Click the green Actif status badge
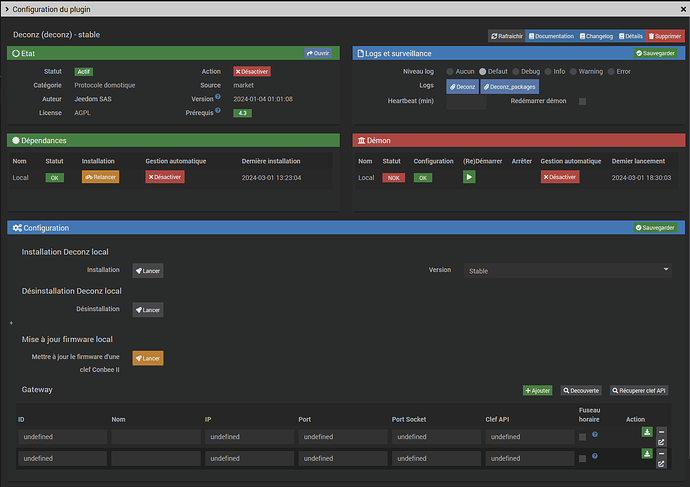 click(x=84, y=71)
